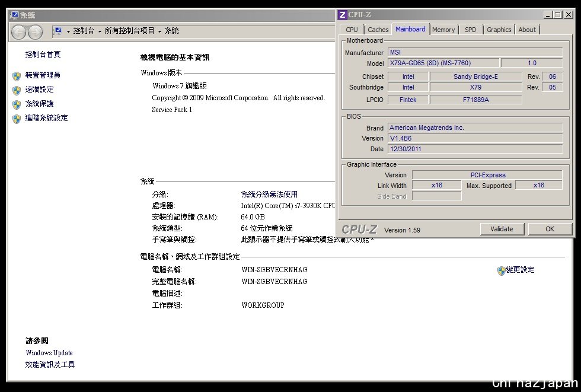
Task: Click the 64.0 GB installed RAM value
Action: [x=253, y=217]
